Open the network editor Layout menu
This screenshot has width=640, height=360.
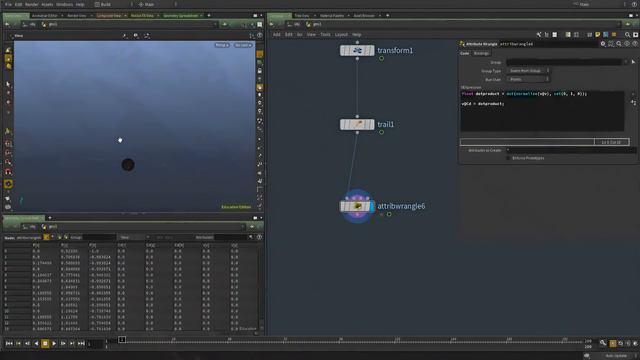(341, 35)
